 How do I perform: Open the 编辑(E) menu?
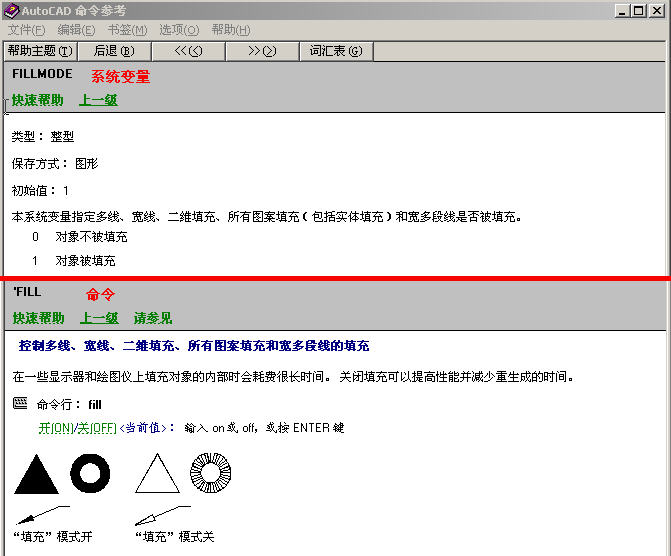tap(77, 30)
